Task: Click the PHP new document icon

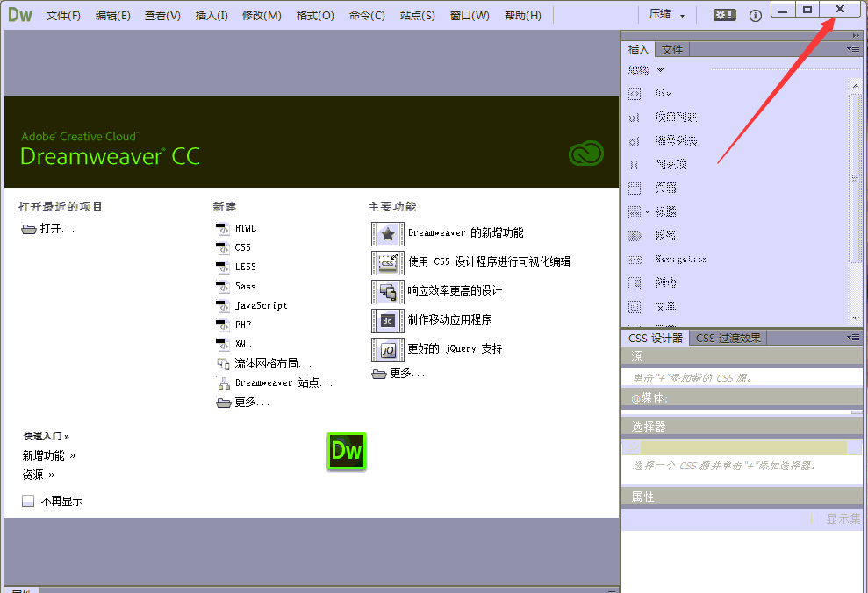Action: 223,325
